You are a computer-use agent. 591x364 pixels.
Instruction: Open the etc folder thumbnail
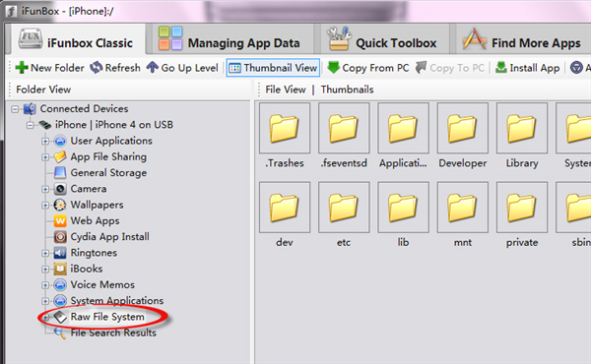344,208
